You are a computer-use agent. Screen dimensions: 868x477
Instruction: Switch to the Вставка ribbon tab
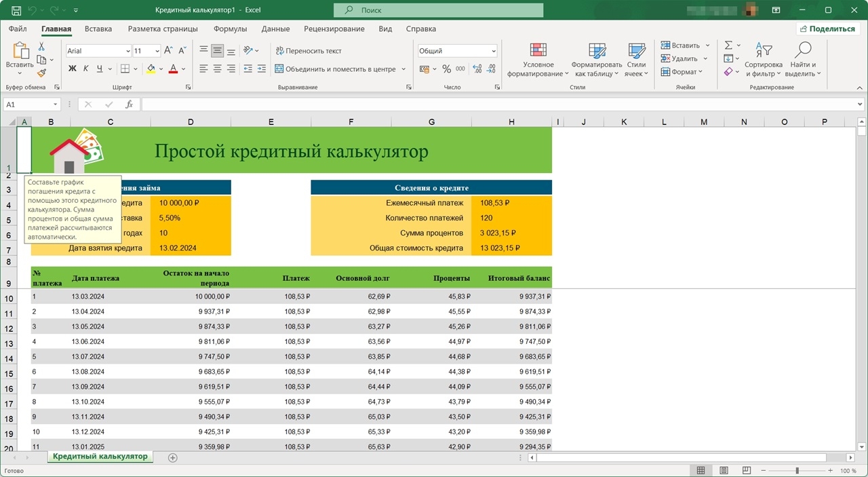pos(98,29)
